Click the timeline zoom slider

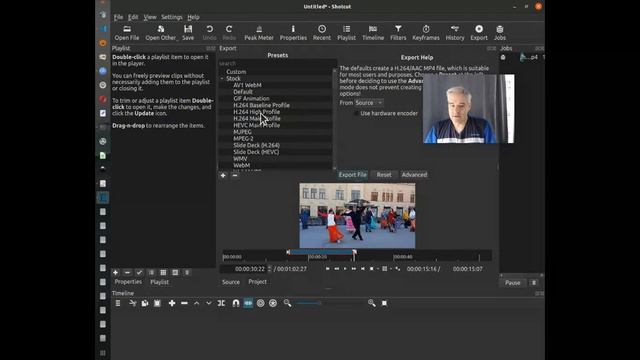coord(329,303)
